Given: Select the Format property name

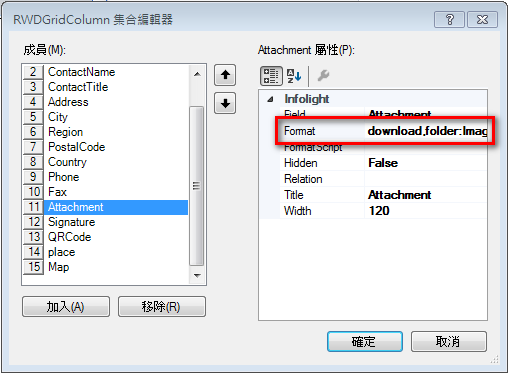Looking at the screenshot, I should (x=299, y=131).
